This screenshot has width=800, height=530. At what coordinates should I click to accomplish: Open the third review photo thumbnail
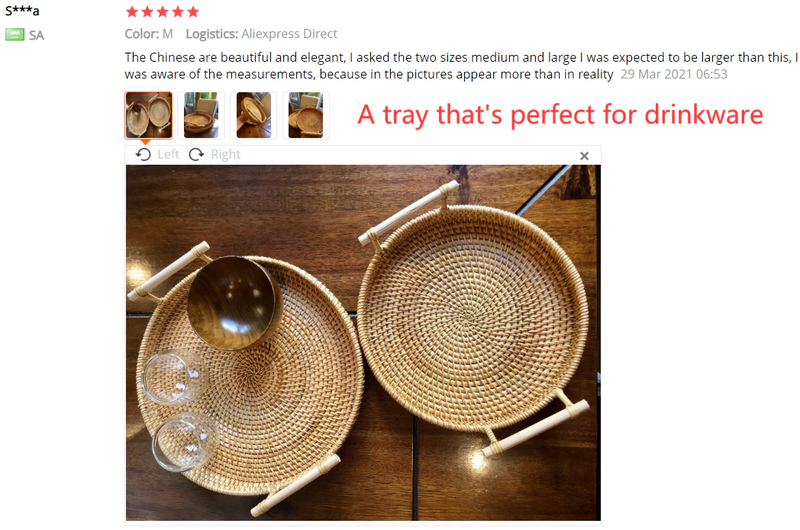pyautogui.click(x=253, y=115)
